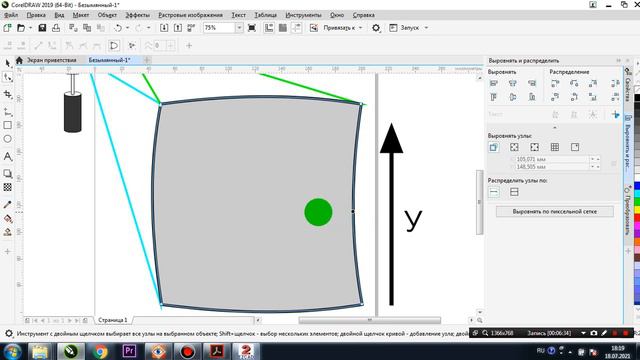Select the Crop tool
This screenshot has width=640, height=360.
[8, 94]
